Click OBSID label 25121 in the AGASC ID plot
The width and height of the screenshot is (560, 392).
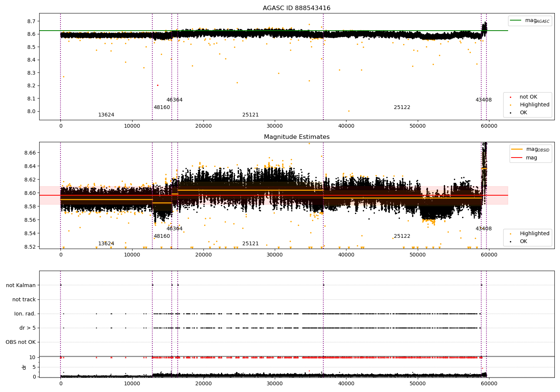(x=251, y=115)
